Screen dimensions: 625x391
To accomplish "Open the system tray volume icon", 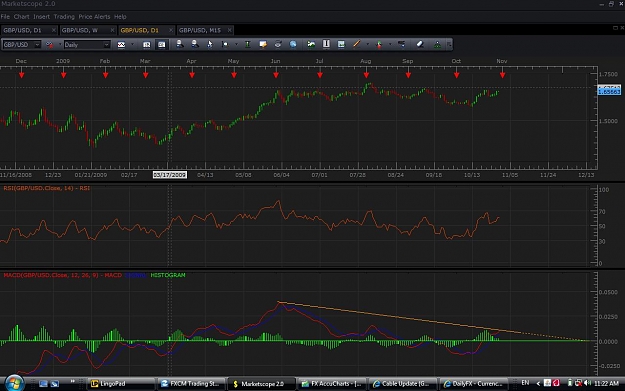I will pyautogui.click(x=588, y=383).
